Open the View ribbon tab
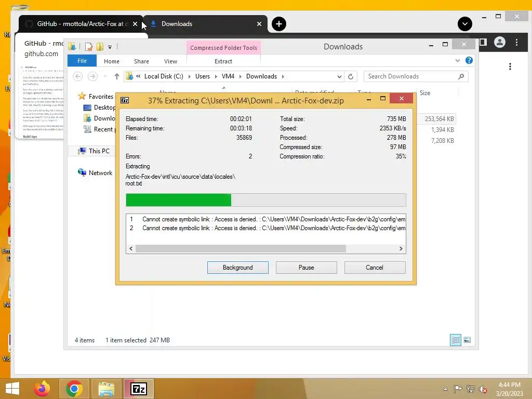This screenshot has height=399, width=532. (x=170, y=61)
